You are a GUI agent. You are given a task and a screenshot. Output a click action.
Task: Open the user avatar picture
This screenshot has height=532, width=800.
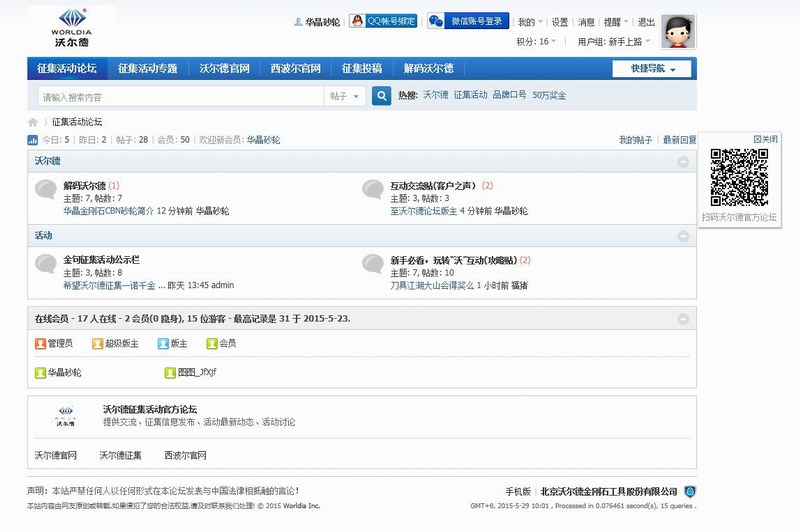click(678, 32)
